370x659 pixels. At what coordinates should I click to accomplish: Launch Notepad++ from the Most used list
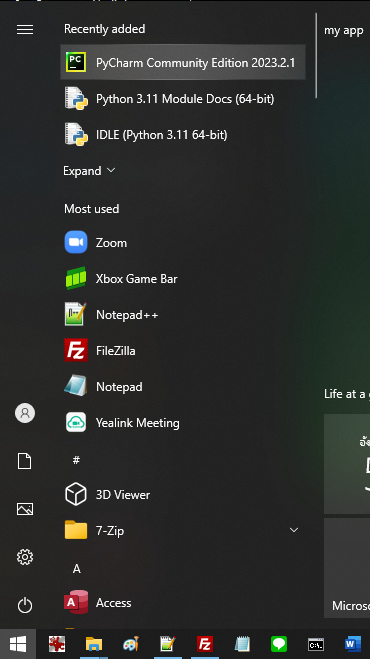183,314
